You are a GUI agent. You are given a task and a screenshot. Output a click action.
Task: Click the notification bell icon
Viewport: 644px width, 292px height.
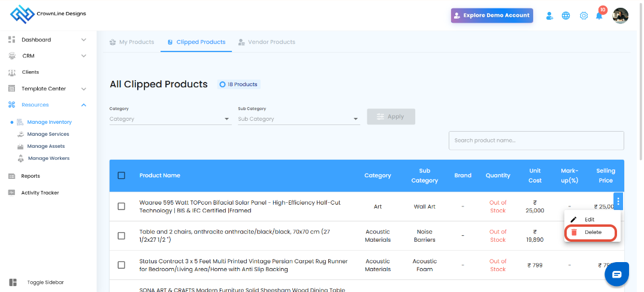599,16
